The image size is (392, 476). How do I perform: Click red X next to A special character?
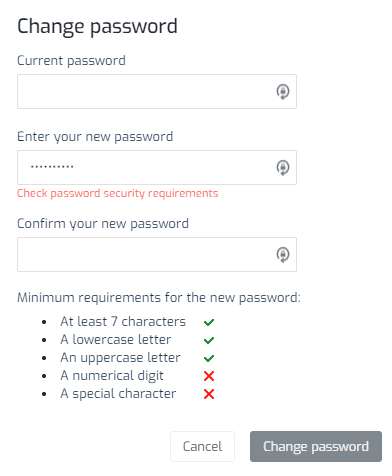tap(209, 394)
